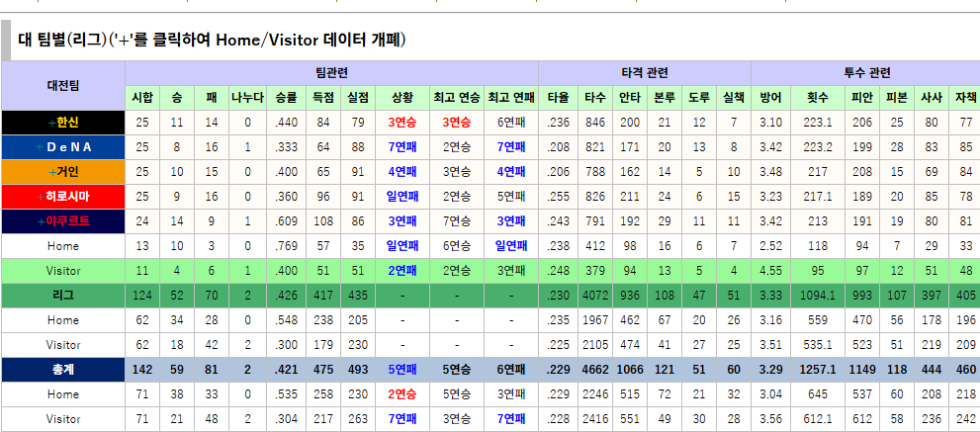The image size is (980, 432).
Task: Select the 최고 연패 column header
Action: (x=511, y=98)
